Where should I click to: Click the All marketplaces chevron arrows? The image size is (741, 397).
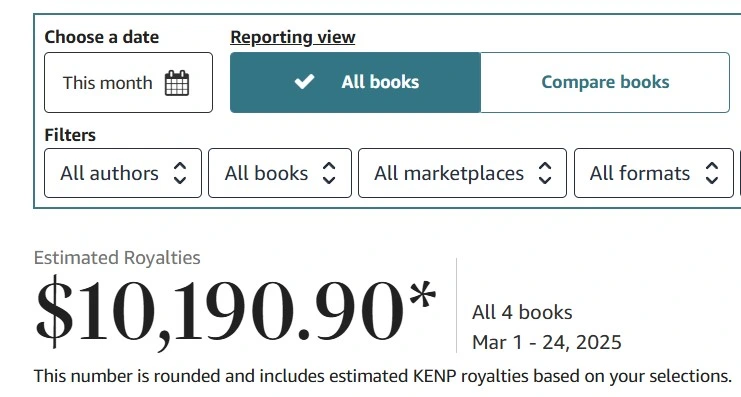pos(545,173)
